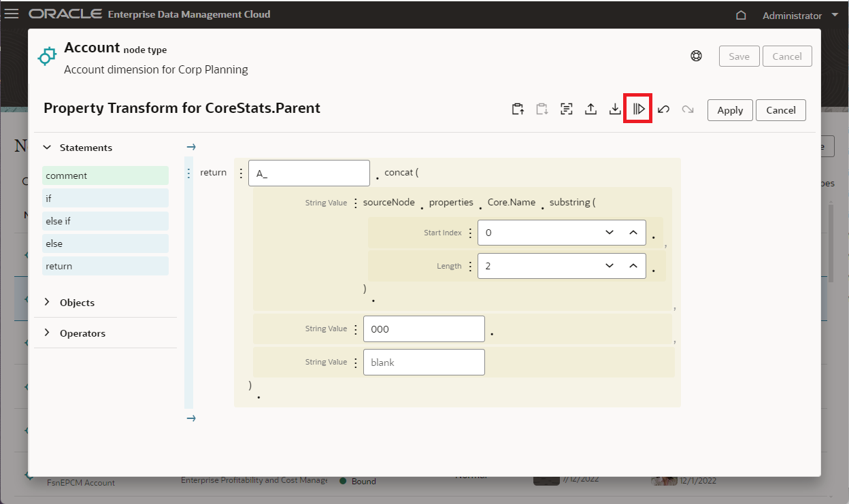Click the substring ( method token

point(573,203)
